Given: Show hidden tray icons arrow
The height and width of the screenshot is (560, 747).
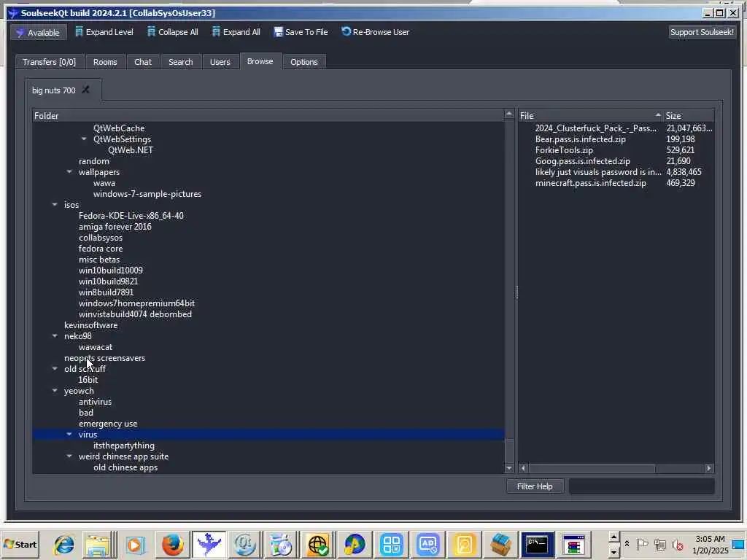Looking at the screenshot, I should tap(627, 544).
